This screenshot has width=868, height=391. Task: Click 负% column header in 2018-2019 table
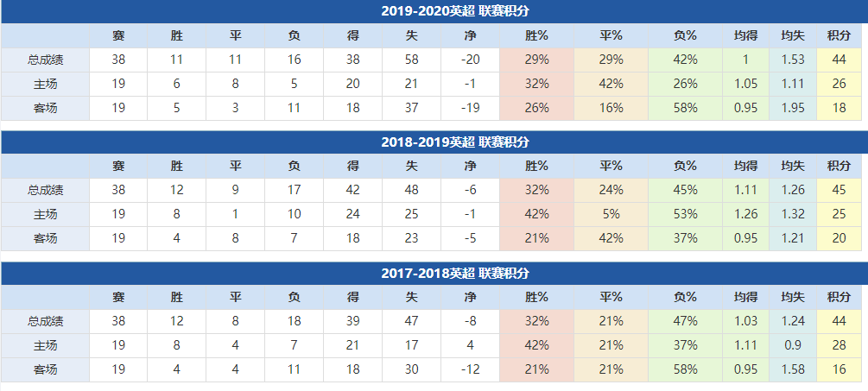[x=685, y=167]
